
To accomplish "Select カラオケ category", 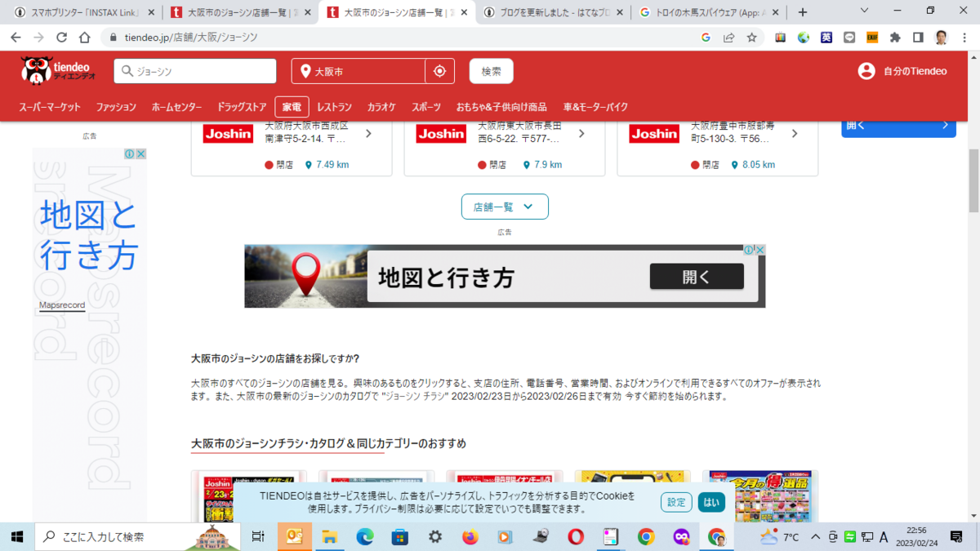I will pyautogui.click(x=381, y=107).
